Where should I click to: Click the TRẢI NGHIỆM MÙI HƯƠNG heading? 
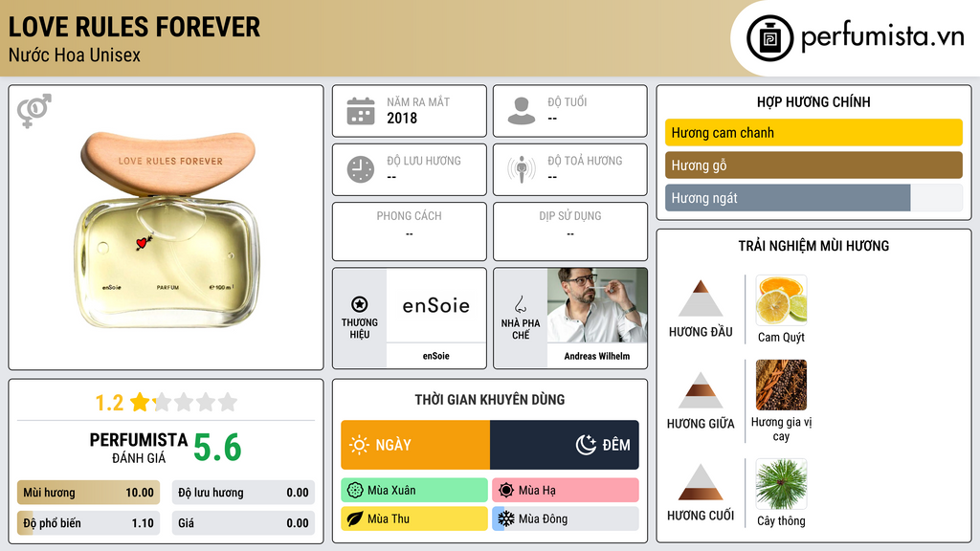click(813, 246)
